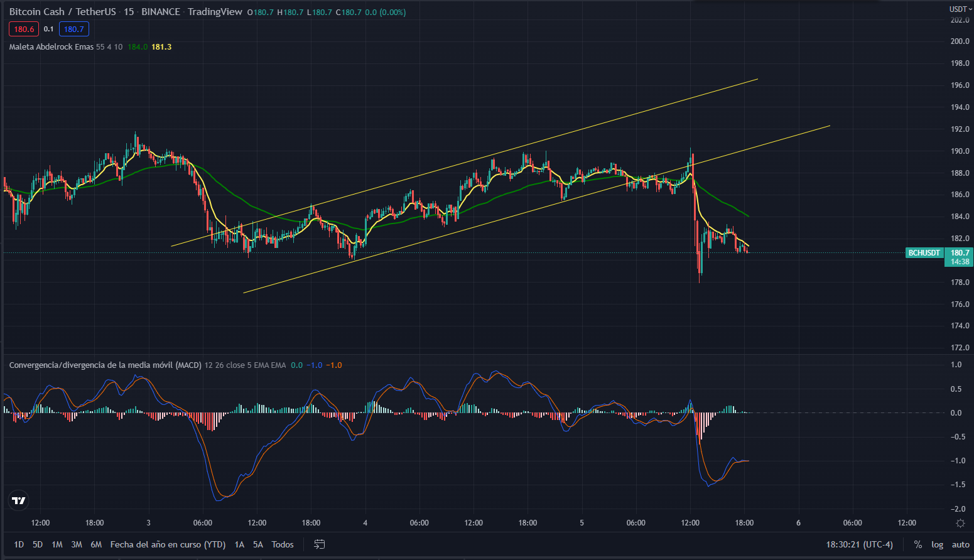
Task: Click the 196.0 price axis label
Action: 960,85
